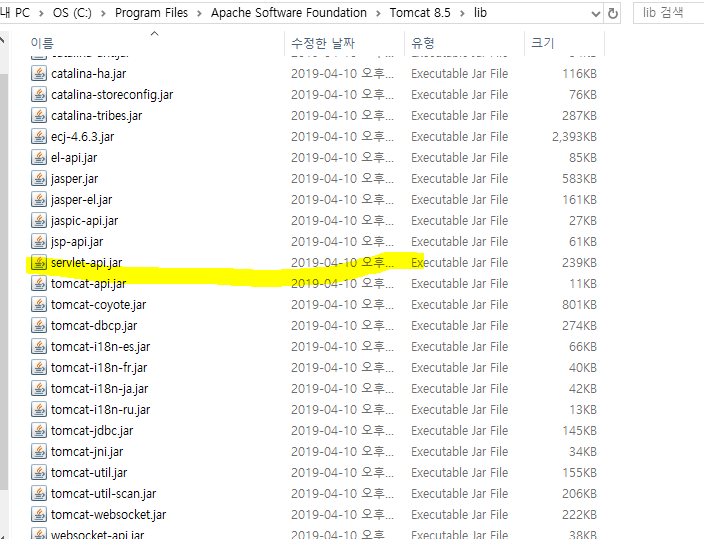
Task: Refresh the folder with the refresh button
Action: [612, 13]
